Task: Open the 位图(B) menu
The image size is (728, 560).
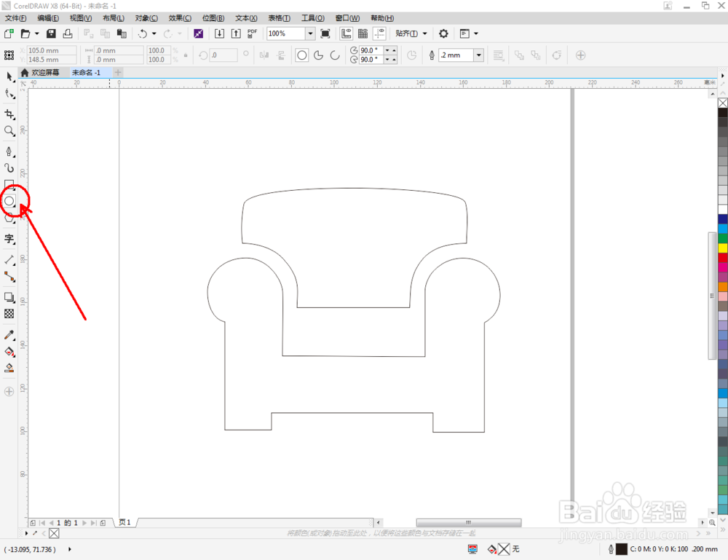Action: pos(213,18)
